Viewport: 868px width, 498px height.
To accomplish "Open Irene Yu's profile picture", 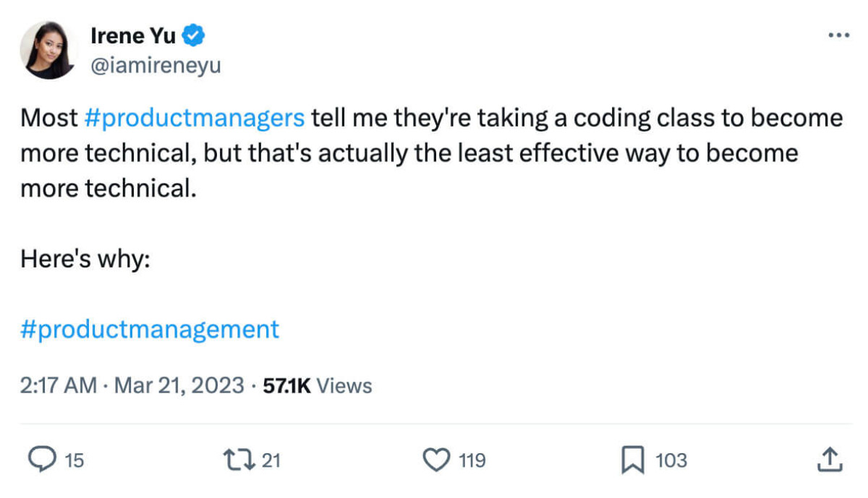I will click(x=50, y=50).
